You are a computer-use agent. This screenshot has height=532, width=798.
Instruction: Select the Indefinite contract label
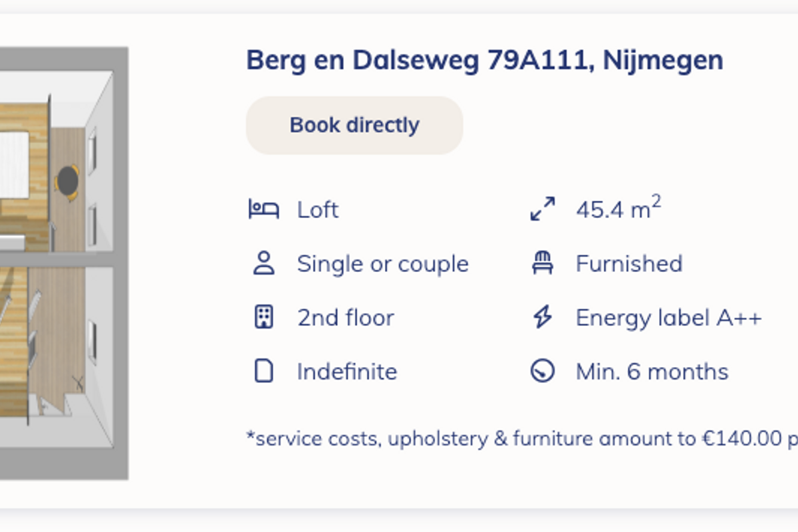coord(346,371)
